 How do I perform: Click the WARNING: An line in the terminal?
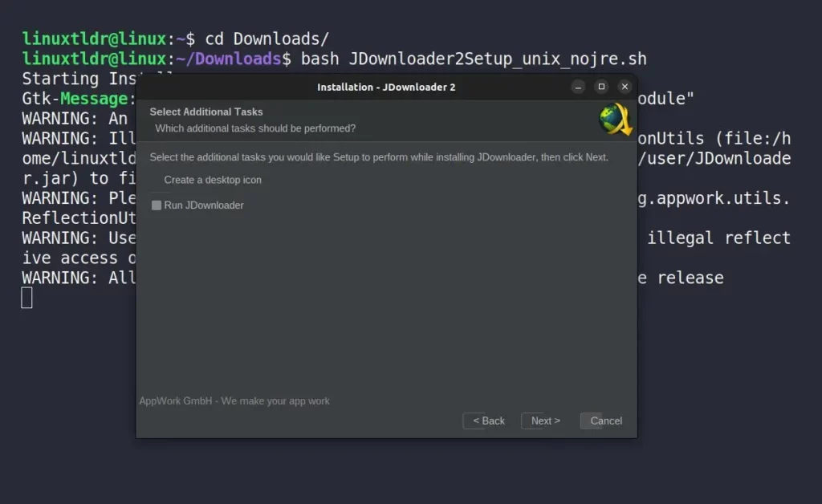pyautogui.click(x=75, y=119)
